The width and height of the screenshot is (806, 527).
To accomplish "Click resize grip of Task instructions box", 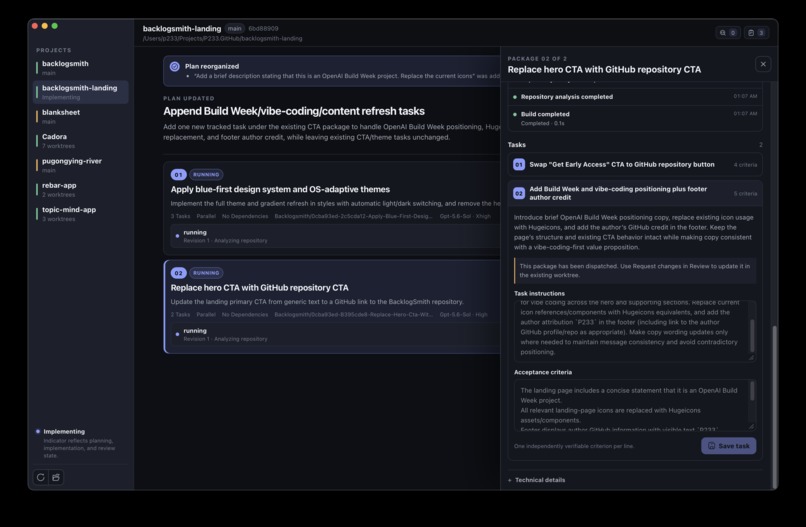I will coord(751,357).
